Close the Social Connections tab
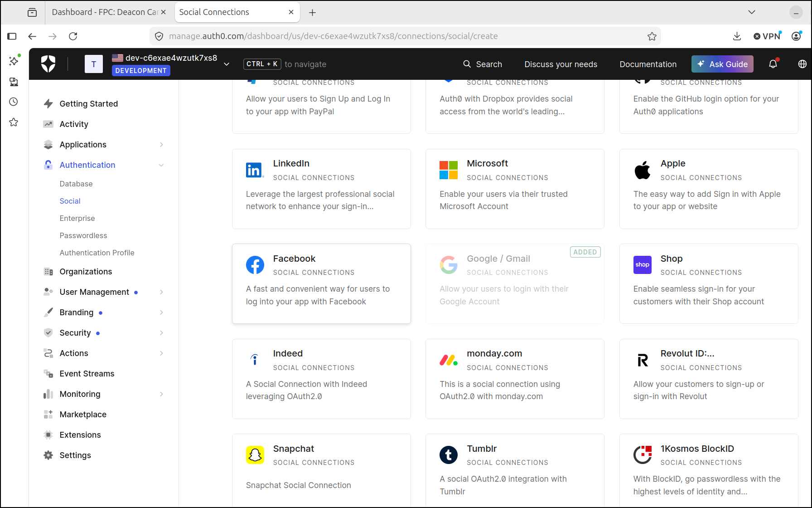 click(291, 12)
